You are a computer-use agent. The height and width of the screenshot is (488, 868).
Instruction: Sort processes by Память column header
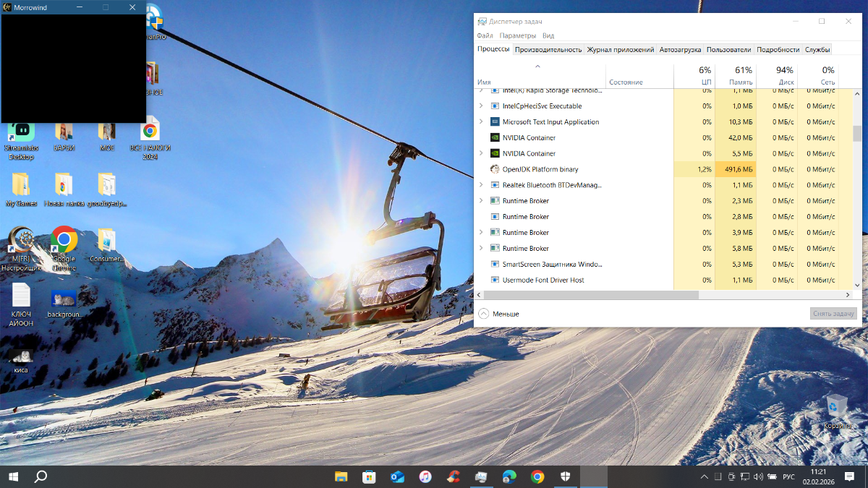click(736, 76)
